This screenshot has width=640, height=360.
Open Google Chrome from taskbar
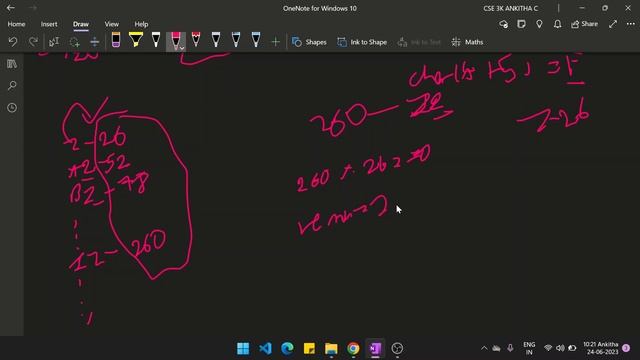(x=353, y=348)
